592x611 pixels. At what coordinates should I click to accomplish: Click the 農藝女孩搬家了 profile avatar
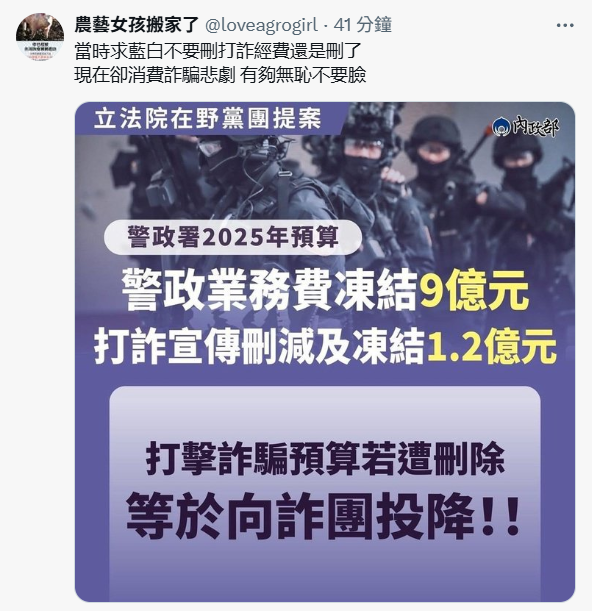point(40,37)
